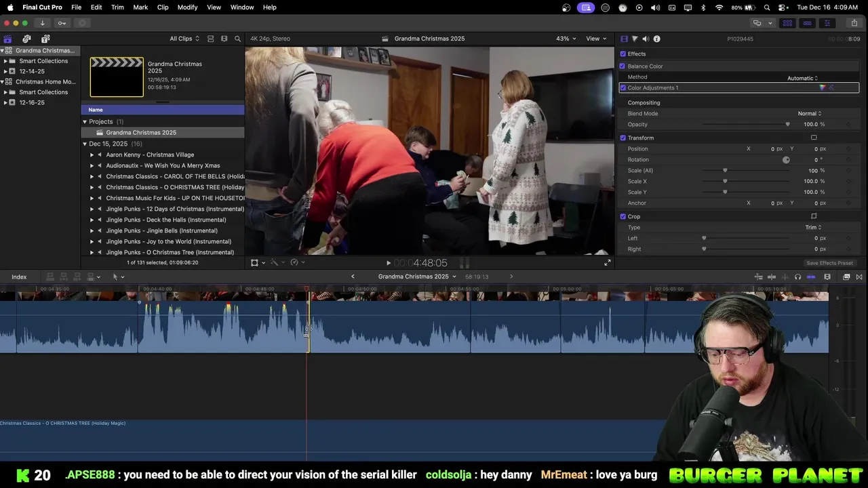Click the red timeline playhead marker
The image size is (868, 488).
point(307,289)
